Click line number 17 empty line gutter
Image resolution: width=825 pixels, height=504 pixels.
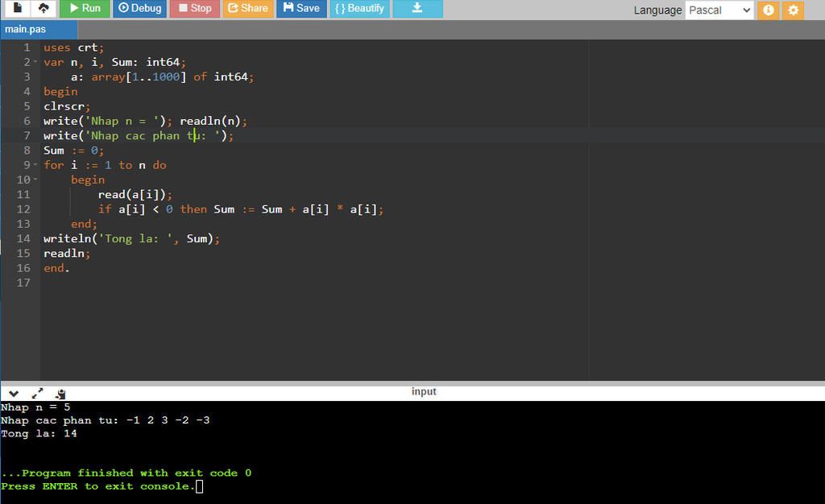point(23,283)
